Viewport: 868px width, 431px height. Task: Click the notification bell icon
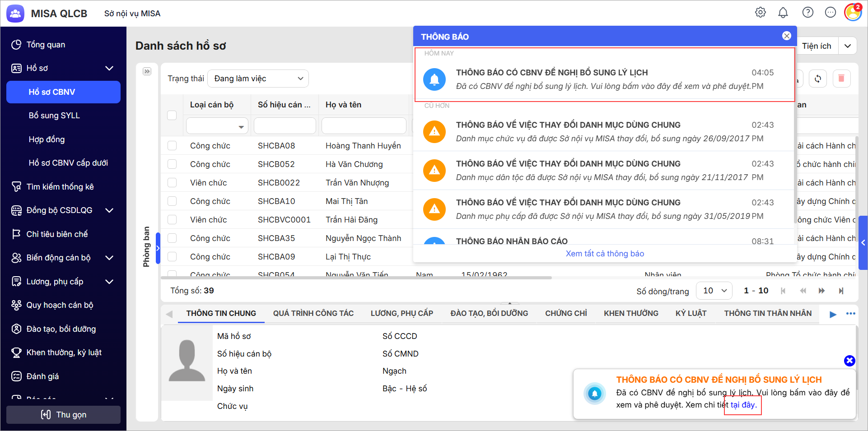783,13
